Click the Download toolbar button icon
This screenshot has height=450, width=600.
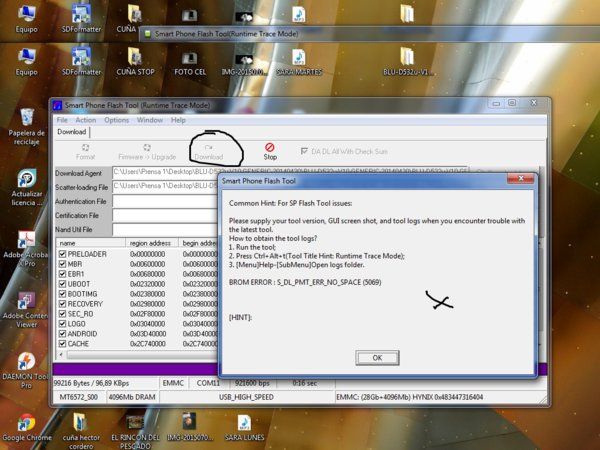[209, 148]
